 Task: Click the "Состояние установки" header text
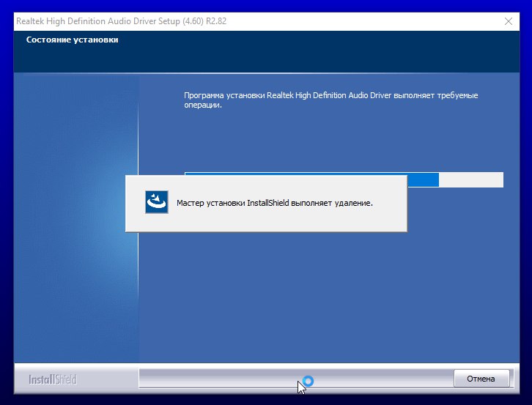(72, 40)
